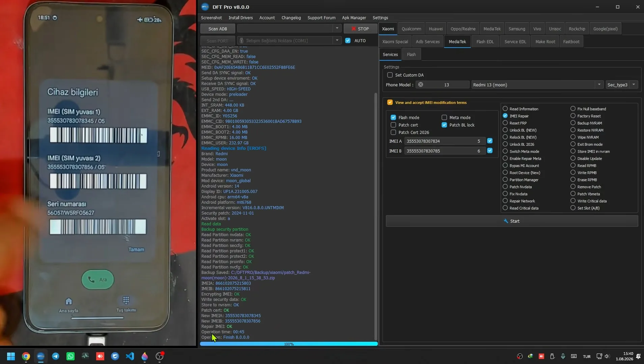Open the heartbeat monitor app in taskbar
This screenshot has width=644, height=364.
click(85, 356)
